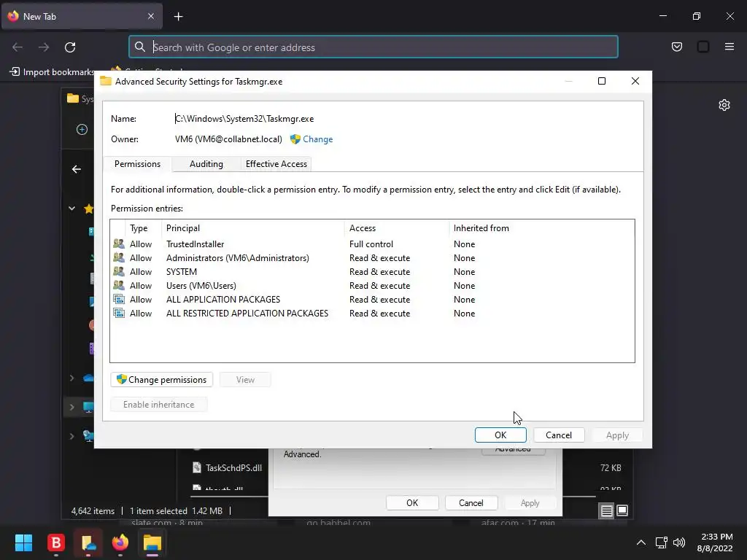747x560 pixels.
Task: Collapse the Quick access tree node
Action: tap(72, 208)
